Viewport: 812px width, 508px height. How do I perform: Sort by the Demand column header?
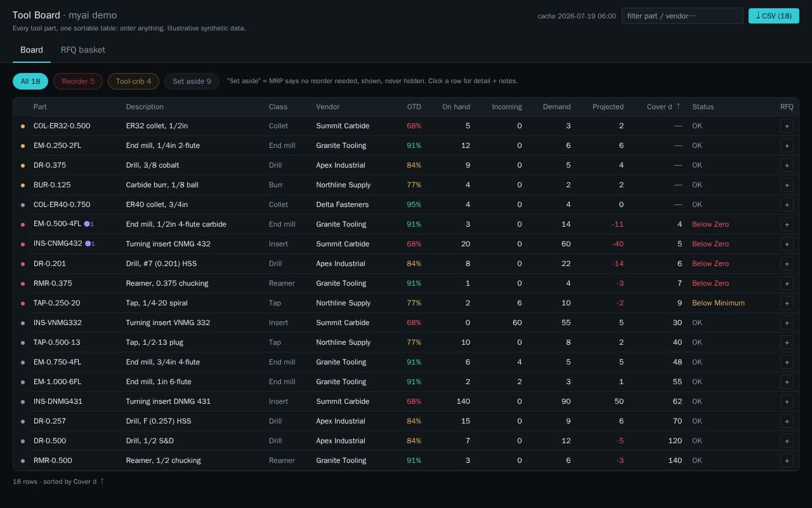[556, 107]
